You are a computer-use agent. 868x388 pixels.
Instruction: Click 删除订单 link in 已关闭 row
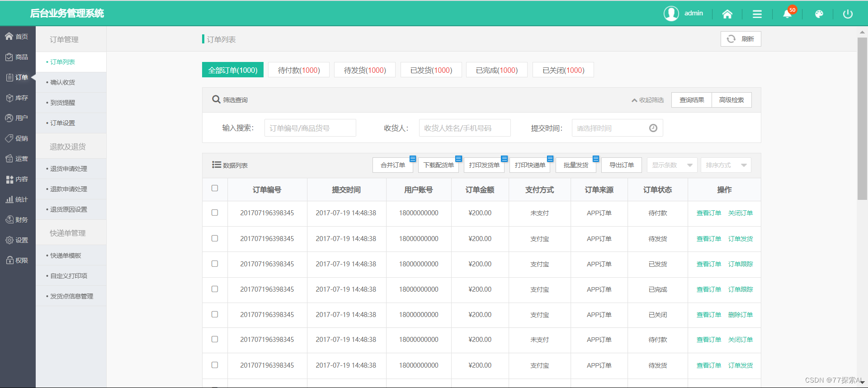[741, 315]
